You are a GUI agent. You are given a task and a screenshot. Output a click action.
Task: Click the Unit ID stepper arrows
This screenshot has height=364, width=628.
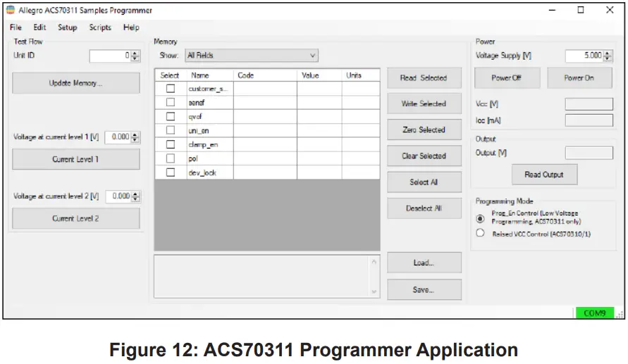[135, 56]
